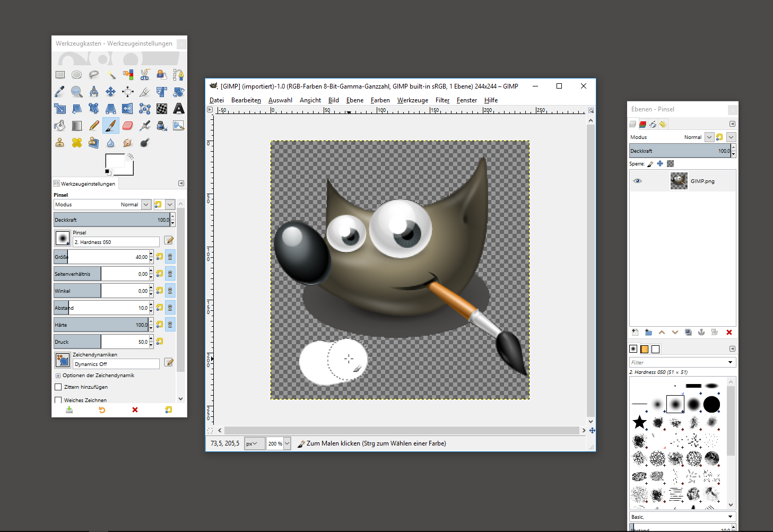Viewport: 773px width, 532px height.
Task: Click the new layer icon in Ebenen panel
Action: point(635,333)
